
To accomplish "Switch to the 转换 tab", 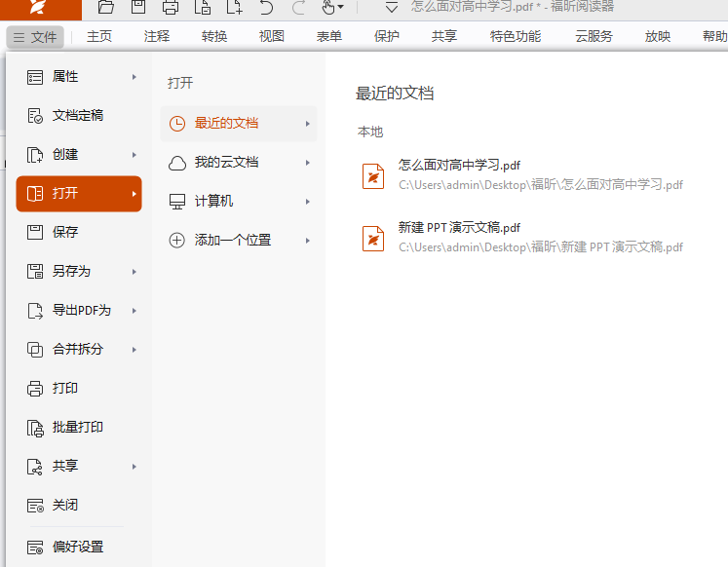I will coord(214,36).
